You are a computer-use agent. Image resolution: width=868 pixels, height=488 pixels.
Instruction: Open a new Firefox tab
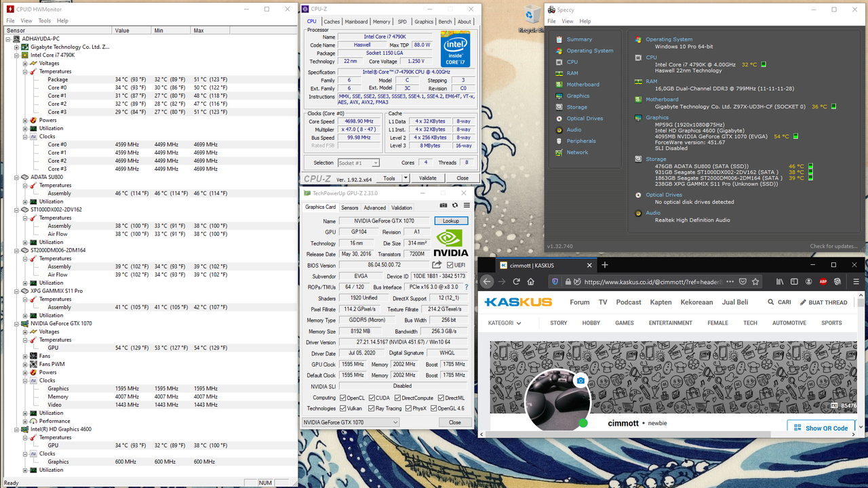605,265
